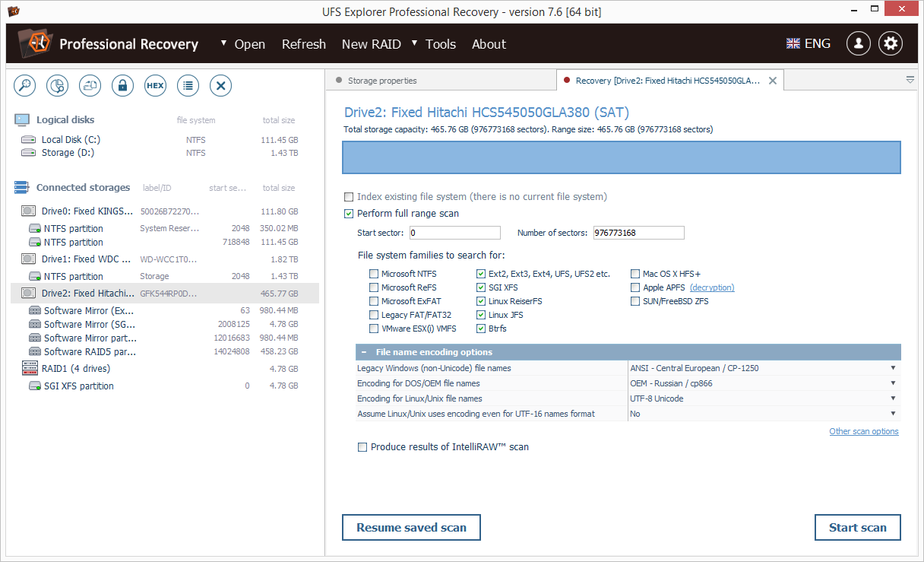Click the disk image save toolbar icon

pos(90,86)
